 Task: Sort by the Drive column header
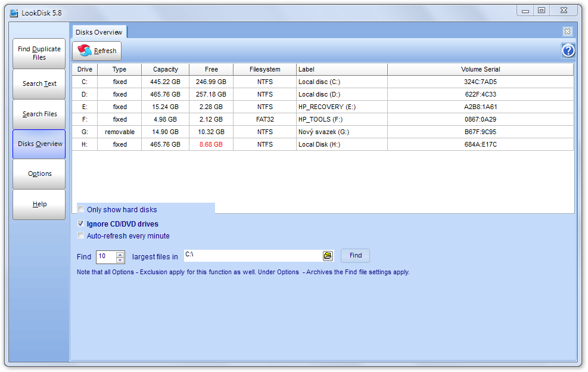pyautogui.click(x=85, y=69)
